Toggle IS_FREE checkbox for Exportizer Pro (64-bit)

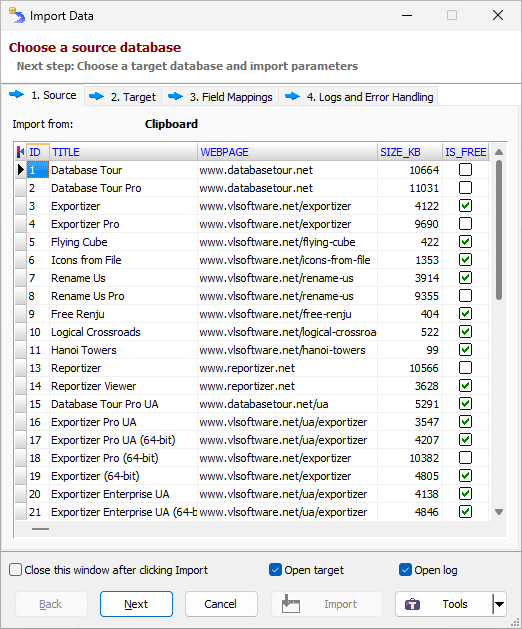(465, 458)
